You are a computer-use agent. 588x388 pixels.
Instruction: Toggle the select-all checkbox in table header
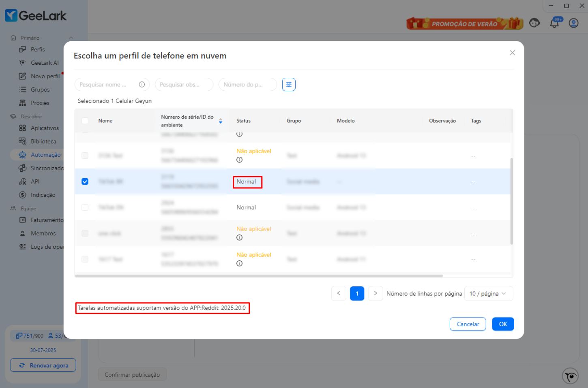click(x=85, y=121)
